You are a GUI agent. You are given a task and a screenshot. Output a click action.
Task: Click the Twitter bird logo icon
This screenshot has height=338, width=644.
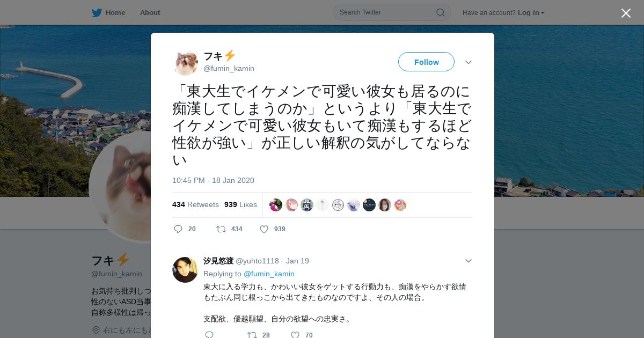pos(97,13)
